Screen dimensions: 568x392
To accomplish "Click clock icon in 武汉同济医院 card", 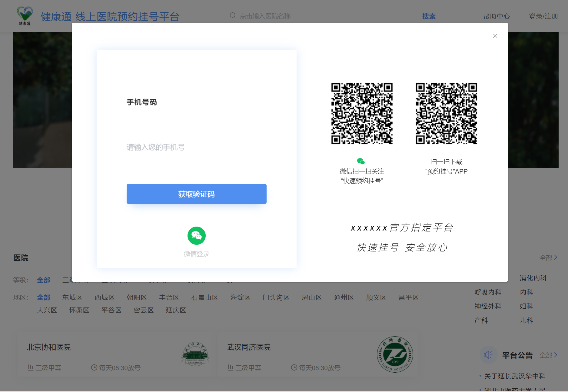I will click(x=294, y=367).
